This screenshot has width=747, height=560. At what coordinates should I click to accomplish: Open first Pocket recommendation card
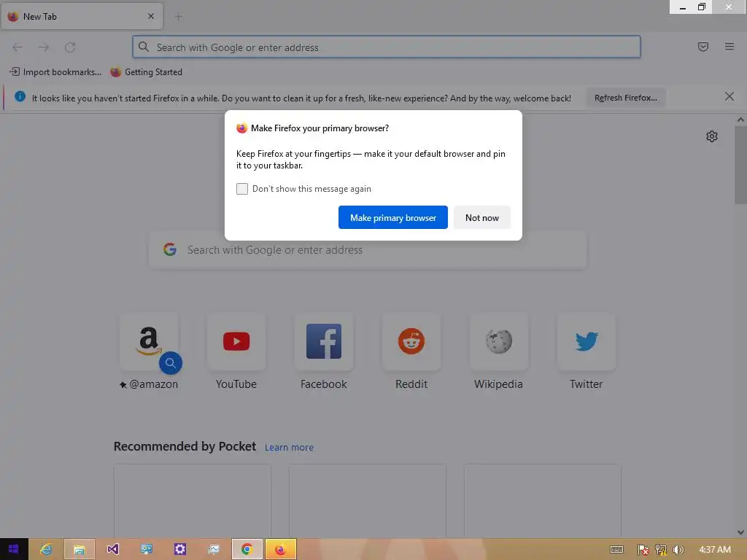coord(193,501)
